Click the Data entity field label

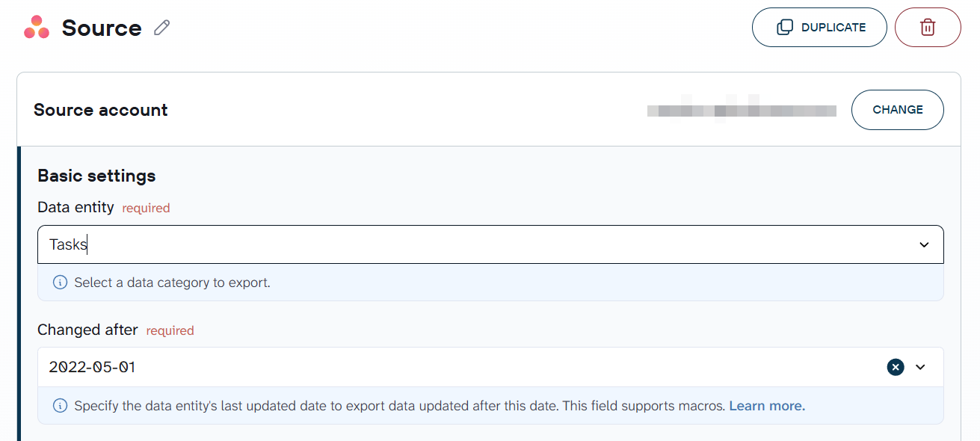[75, 207]
